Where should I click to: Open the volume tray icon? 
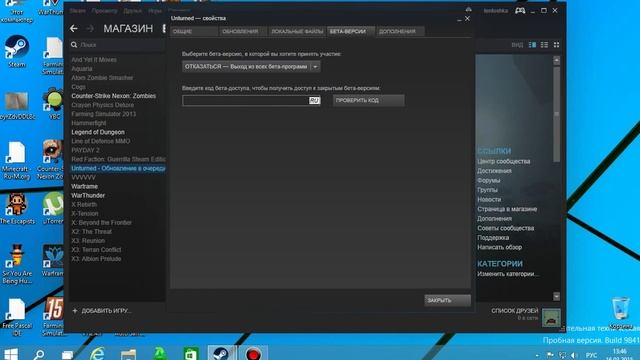pos(574,356)
